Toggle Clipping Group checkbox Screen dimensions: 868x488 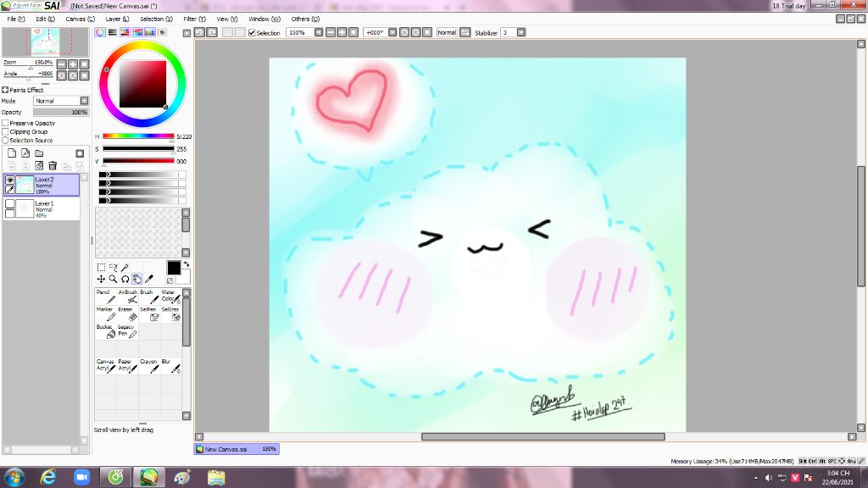pos(6,131)
